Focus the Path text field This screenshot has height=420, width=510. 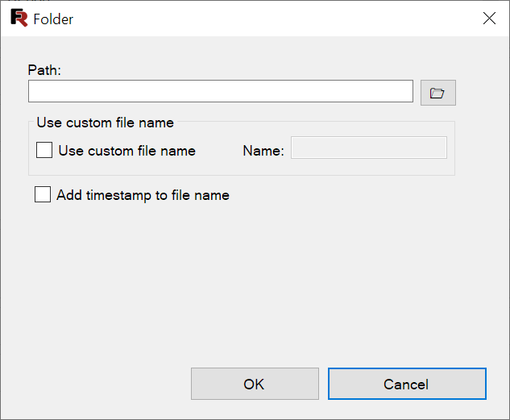click(x=221, y=91)
